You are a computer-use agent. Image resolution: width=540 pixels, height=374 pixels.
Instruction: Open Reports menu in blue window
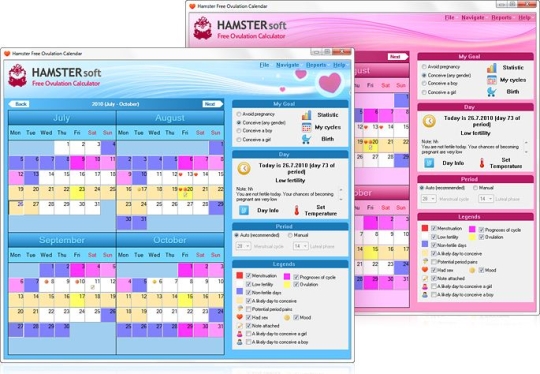pos(316,65)
